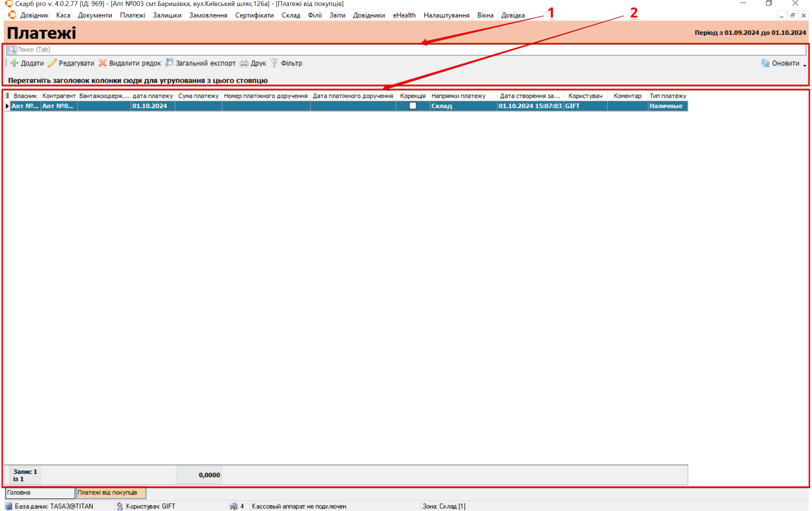Open the Налаштування menu

446,15
